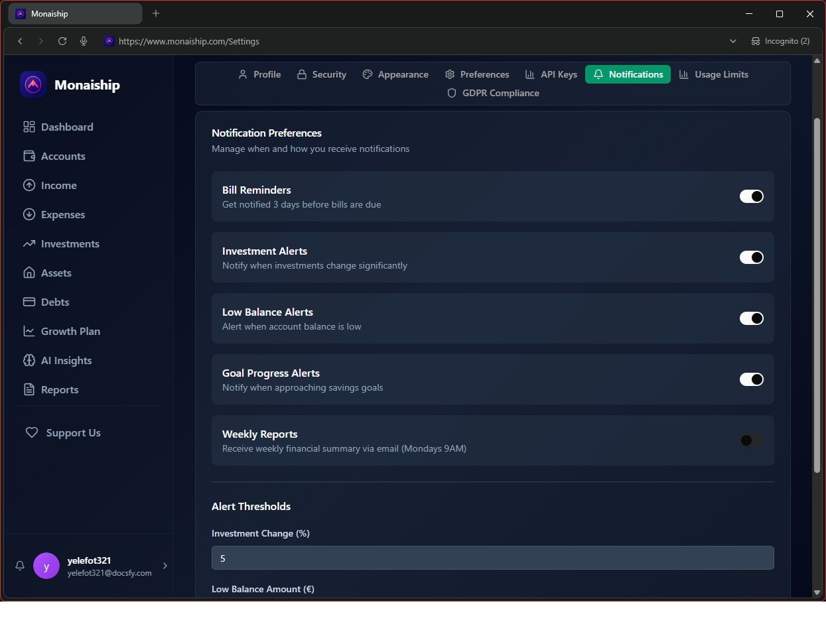Image resolution: width=826 pixels, height=644 pixels.
Task: Click the browser back arrow
Action: [x=20, y=41]
